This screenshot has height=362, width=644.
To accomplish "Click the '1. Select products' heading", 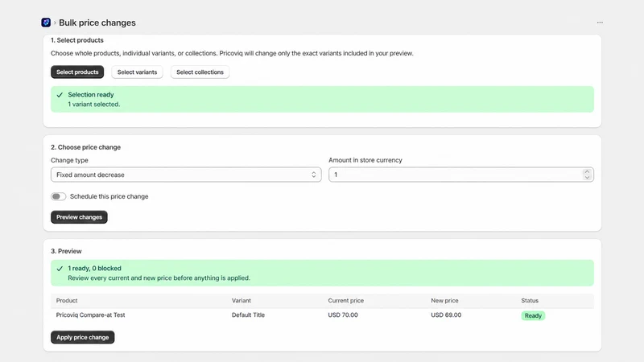I will pyautogui.click(x=77, y=40).
